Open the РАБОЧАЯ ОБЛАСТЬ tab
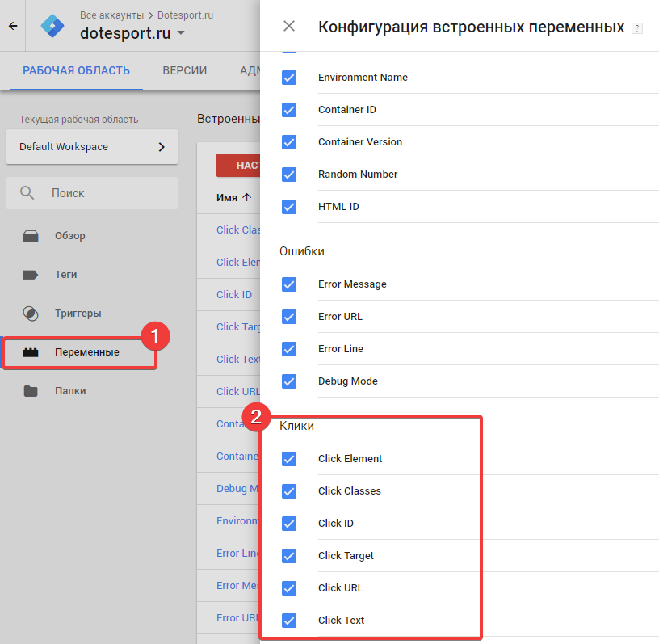Viewport: 659px width, 644px height. click(x=75, y=70)
